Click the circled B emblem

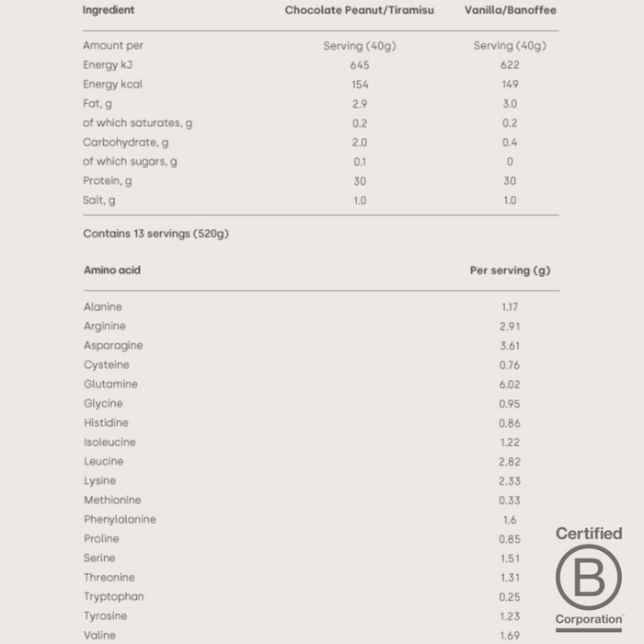pos(589,577)
